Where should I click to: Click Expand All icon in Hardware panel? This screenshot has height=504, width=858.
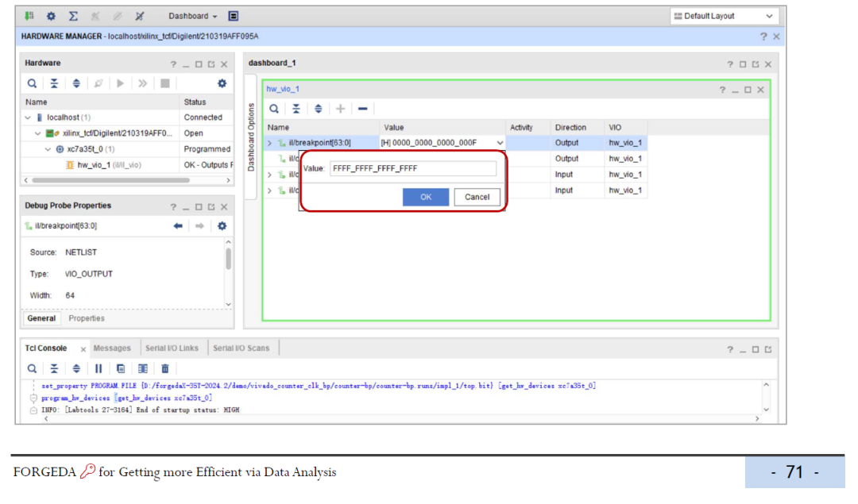[76, 83]
